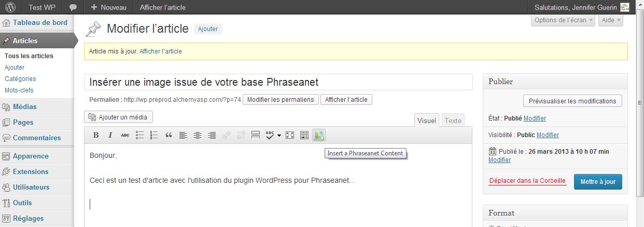Insert a blockquote using the toolbar
The image size is (644, 227).
[169, 135]
